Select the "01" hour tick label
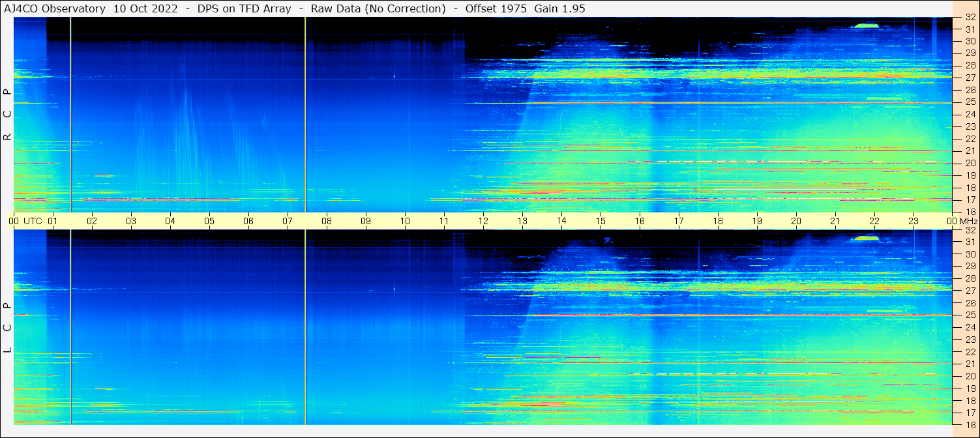The height and width of the screenshot is (438, 980). coord(53,221)
